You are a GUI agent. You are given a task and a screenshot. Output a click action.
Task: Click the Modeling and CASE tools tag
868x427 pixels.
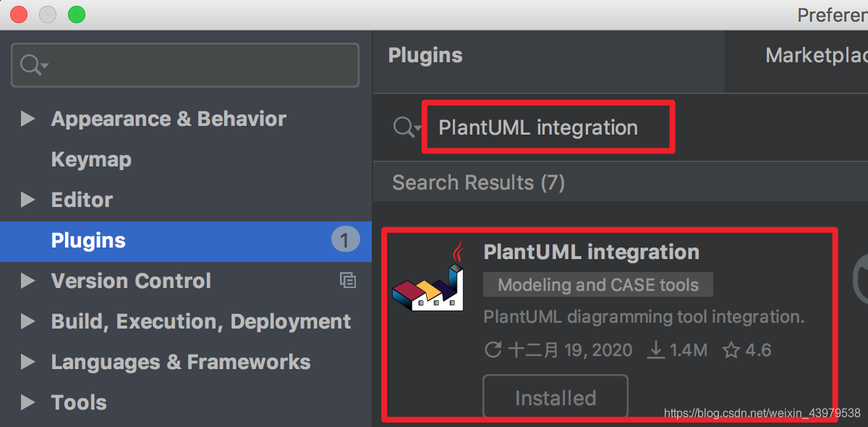(x=597, y=284)
